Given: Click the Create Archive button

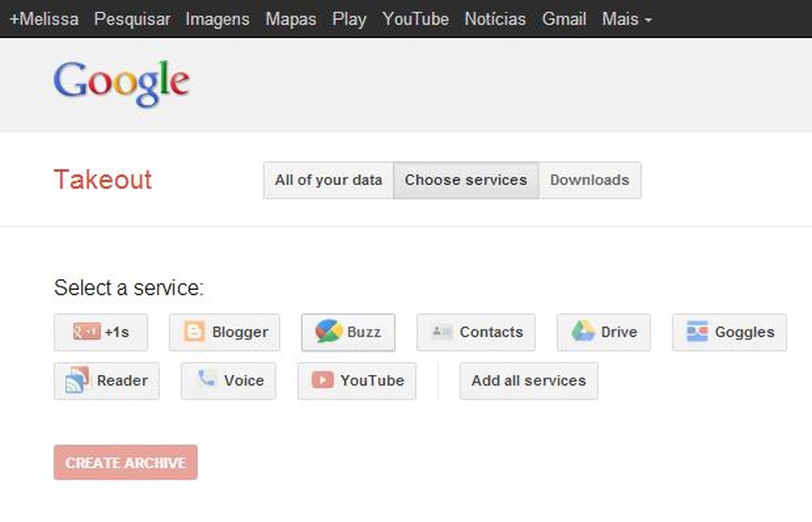Looking at the screenshot, I should point(125,463).
